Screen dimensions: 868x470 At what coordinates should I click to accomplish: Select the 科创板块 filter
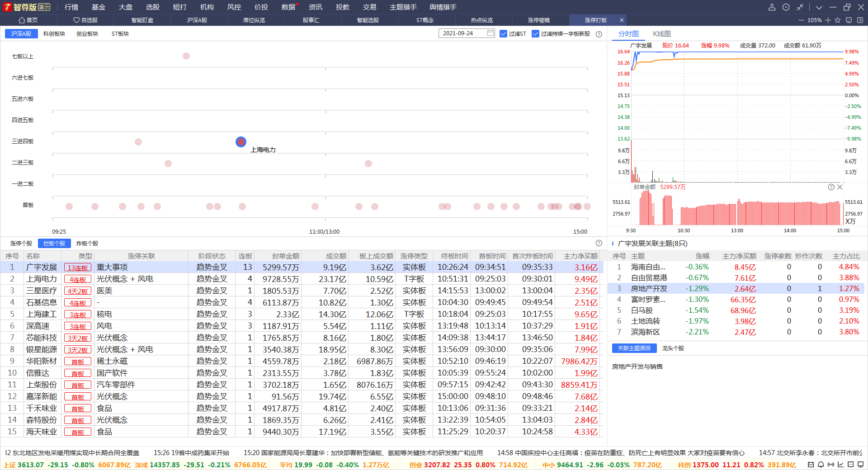54,34
